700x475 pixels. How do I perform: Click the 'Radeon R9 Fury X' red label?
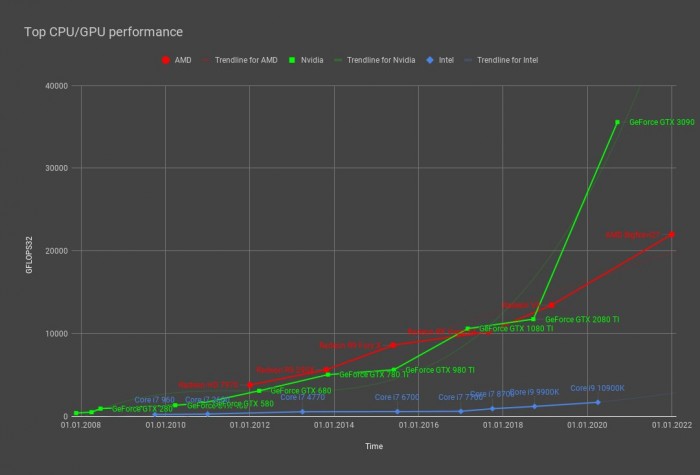pos(350,346)
